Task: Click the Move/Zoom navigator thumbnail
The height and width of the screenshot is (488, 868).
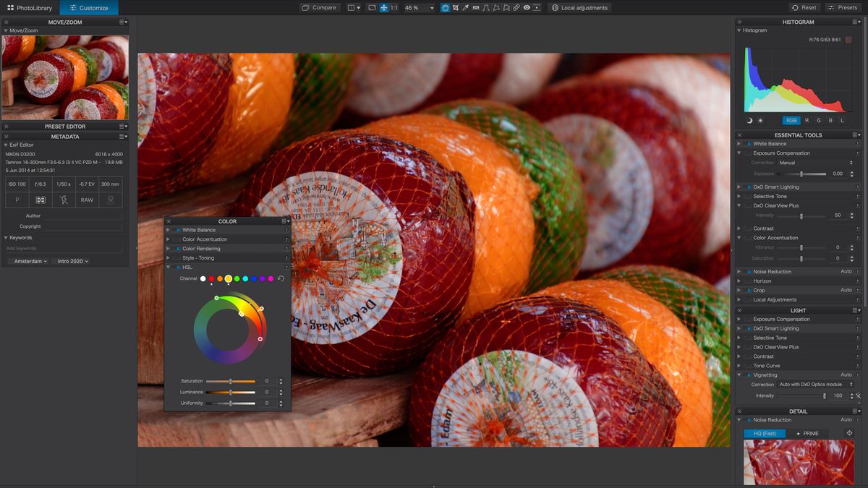Action: point(65,77)
